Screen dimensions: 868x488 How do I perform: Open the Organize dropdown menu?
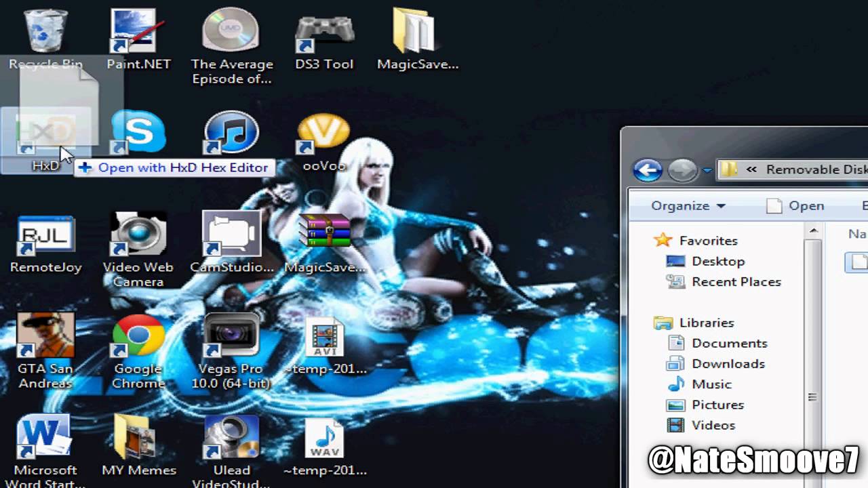click(688, 205)
